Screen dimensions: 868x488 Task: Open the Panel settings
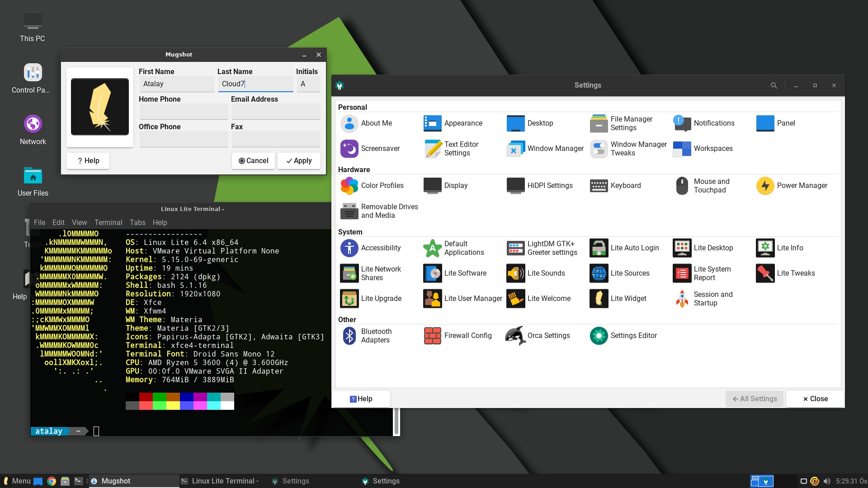point(776,123)
